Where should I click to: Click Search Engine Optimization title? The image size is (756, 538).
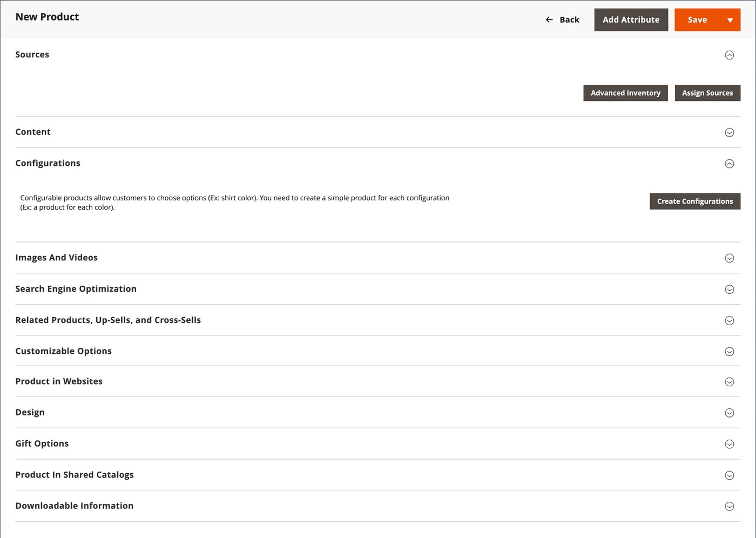click(76, 289)
